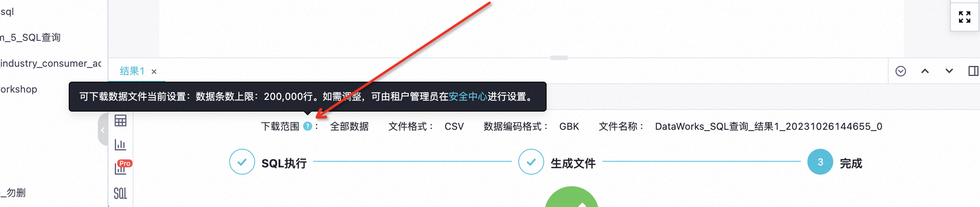Open the industry_consumer_ac item in file list
Image resolution: width=980 pixels, height=207 pixels.
tap(51, 63)
